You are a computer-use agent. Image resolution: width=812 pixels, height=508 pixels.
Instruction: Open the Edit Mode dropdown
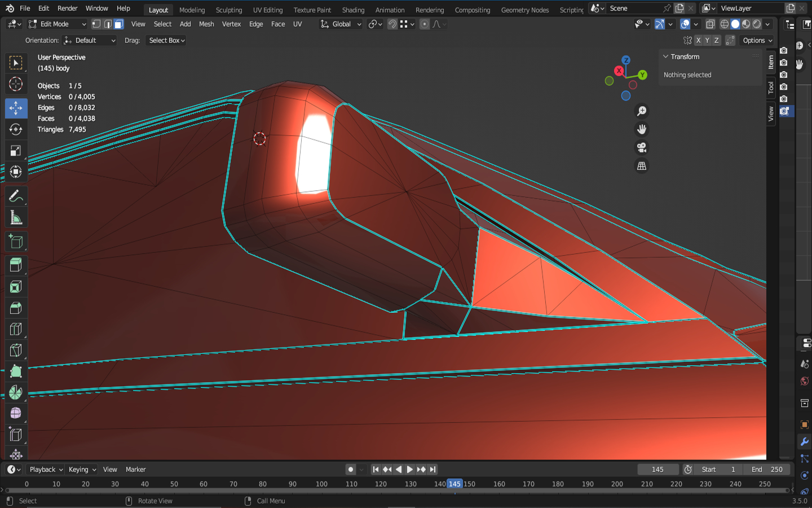[58, 24]
